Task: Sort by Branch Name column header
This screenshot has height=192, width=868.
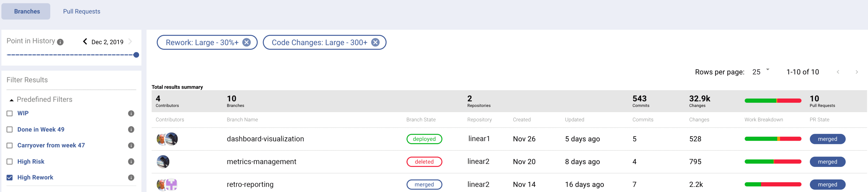Action: (x=242, y=119)
